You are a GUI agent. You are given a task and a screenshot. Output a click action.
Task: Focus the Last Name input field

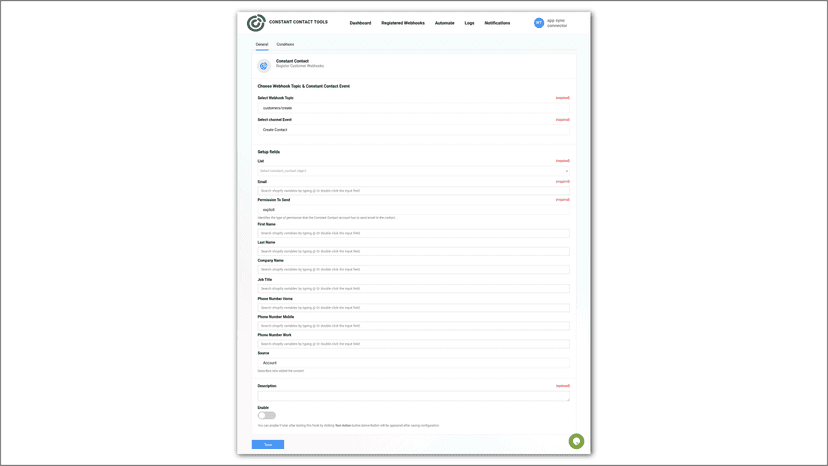[413, 251]
